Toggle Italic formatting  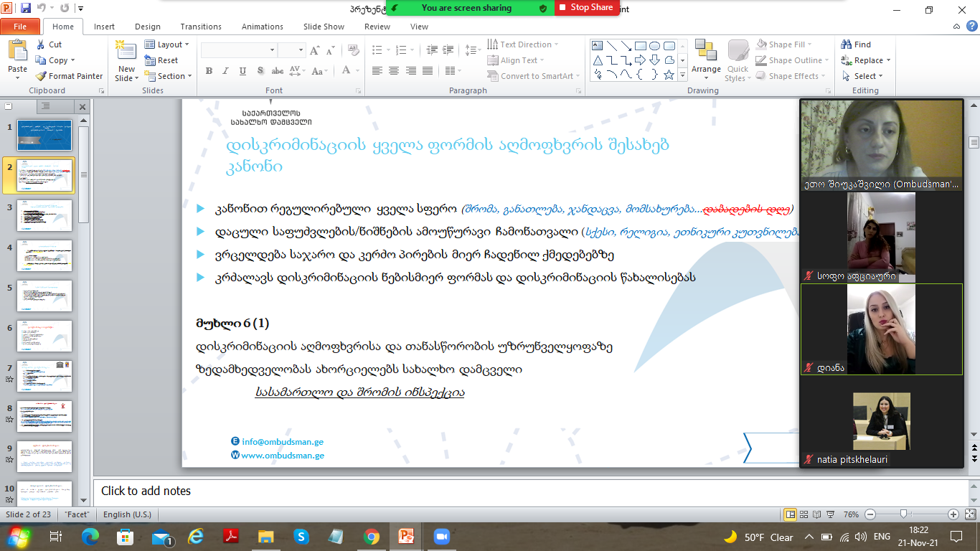[x=226, y=71]
